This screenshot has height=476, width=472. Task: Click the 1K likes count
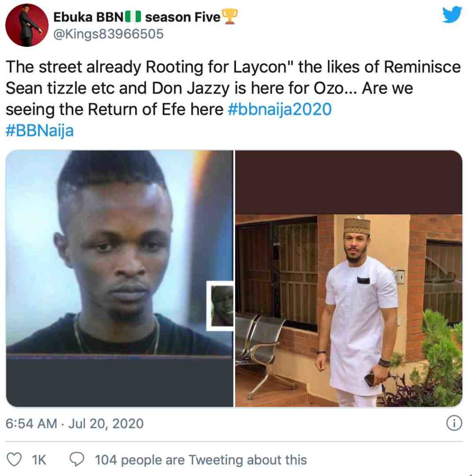pos(39,460)
